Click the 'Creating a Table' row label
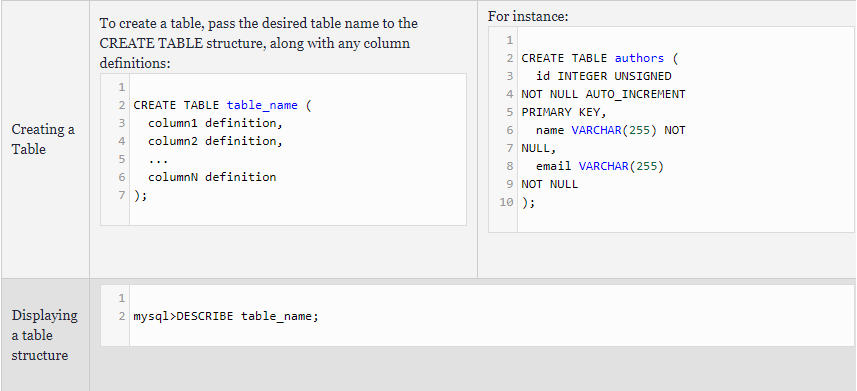This screenshot has width=857, height=391. point(43,139)
